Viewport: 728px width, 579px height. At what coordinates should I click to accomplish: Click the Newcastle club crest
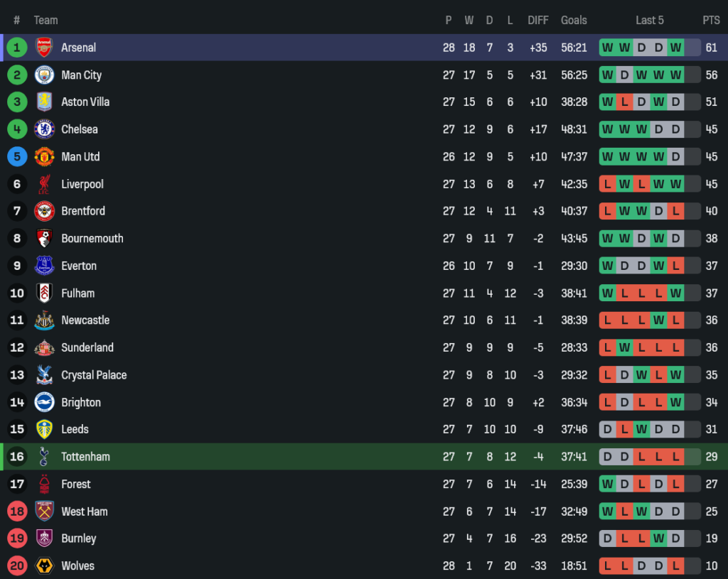click(x=44, y=320)
